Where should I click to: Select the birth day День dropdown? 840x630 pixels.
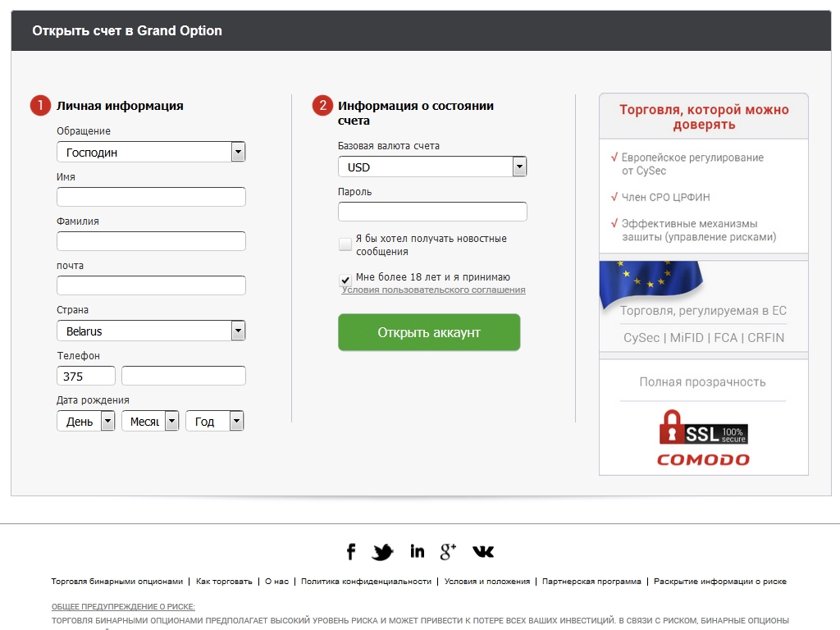point(85,421)
